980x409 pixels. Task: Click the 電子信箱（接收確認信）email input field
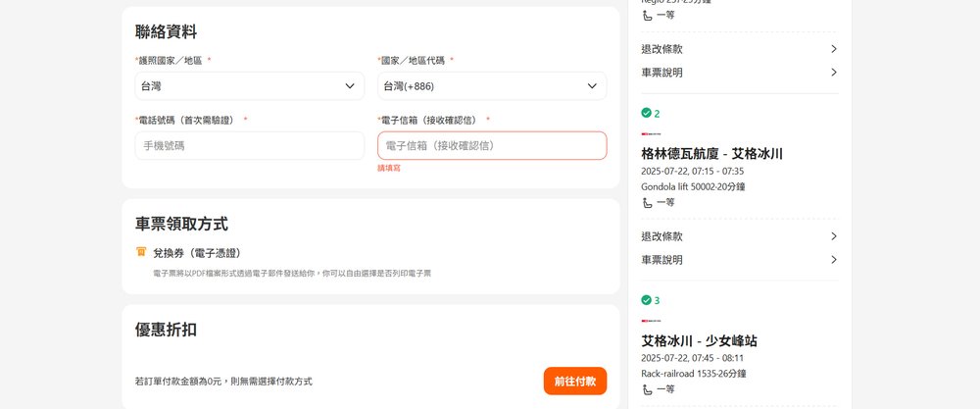[x=492, y=146]
